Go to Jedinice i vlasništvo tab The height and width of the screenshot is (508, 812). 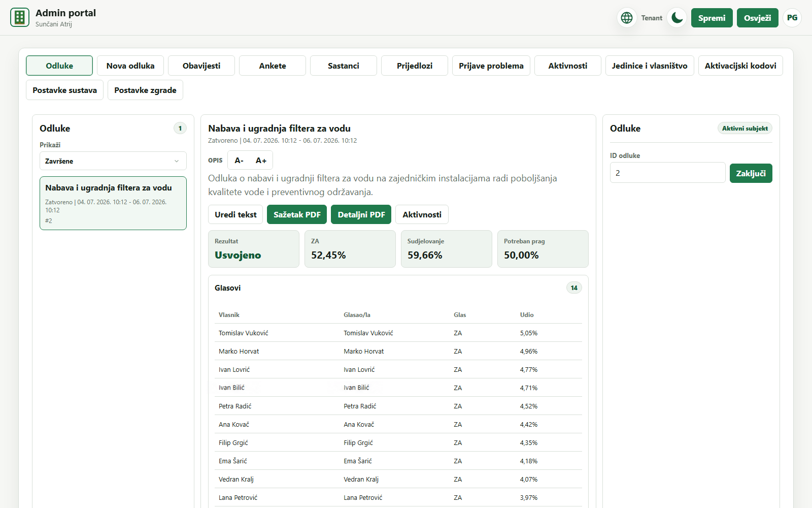coord(650,66)
